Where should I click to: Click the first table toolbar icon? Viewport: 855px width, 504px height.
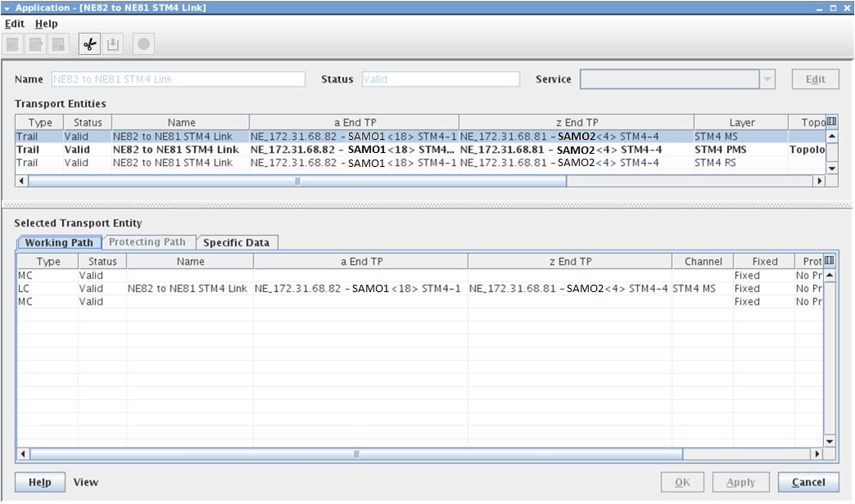[13, 44]
